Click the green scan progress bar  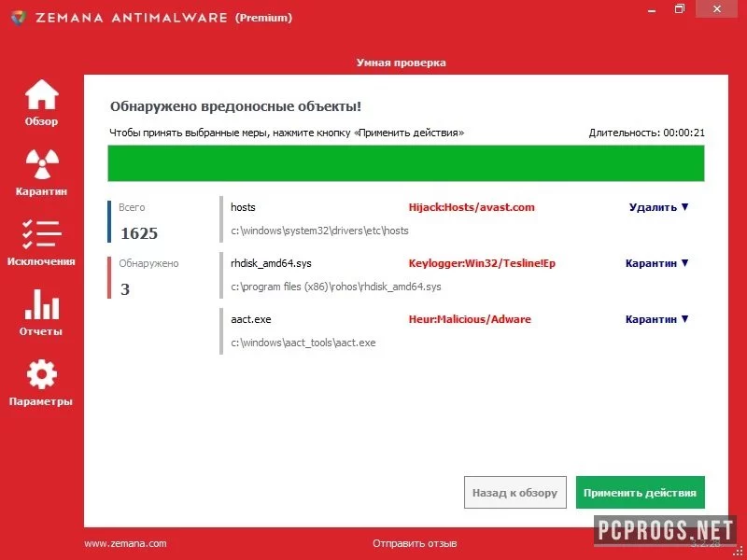[406, 163]
